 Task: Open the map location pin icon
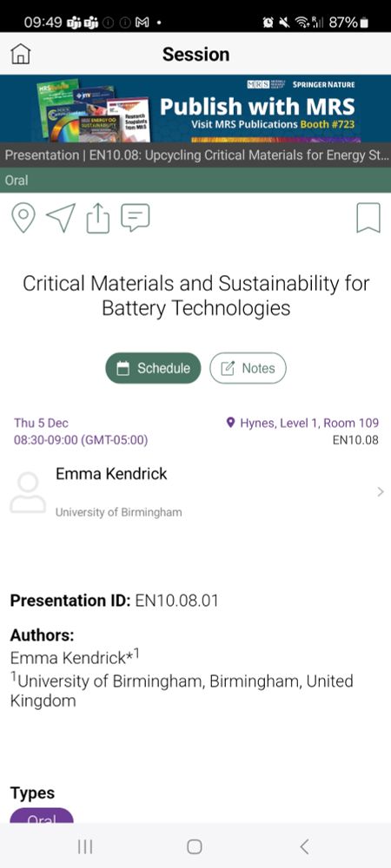click(23, 218)
